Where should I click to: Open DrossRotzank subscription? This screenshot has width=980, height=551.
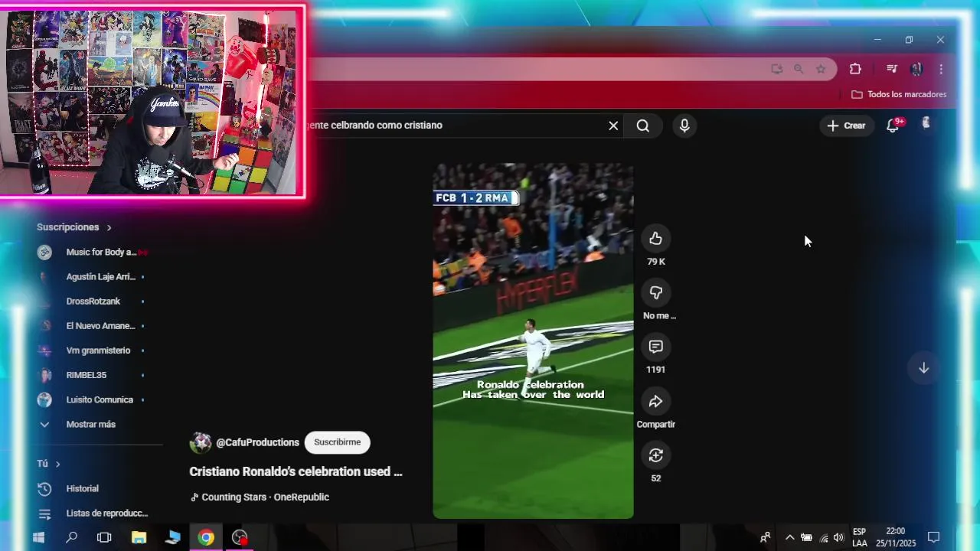click(x=92, y=302)
